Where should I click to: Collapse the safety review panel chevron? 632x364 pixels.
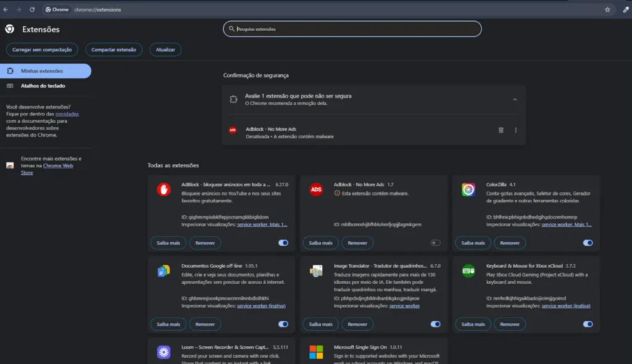click(515, 99)
